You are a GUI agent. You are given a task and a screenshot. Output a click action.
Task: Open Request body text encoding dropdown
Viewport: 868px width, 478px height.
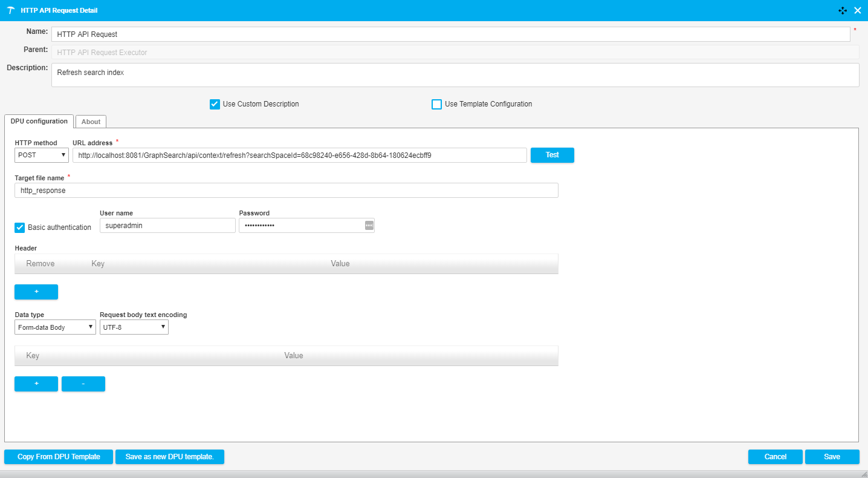point(134,327)
